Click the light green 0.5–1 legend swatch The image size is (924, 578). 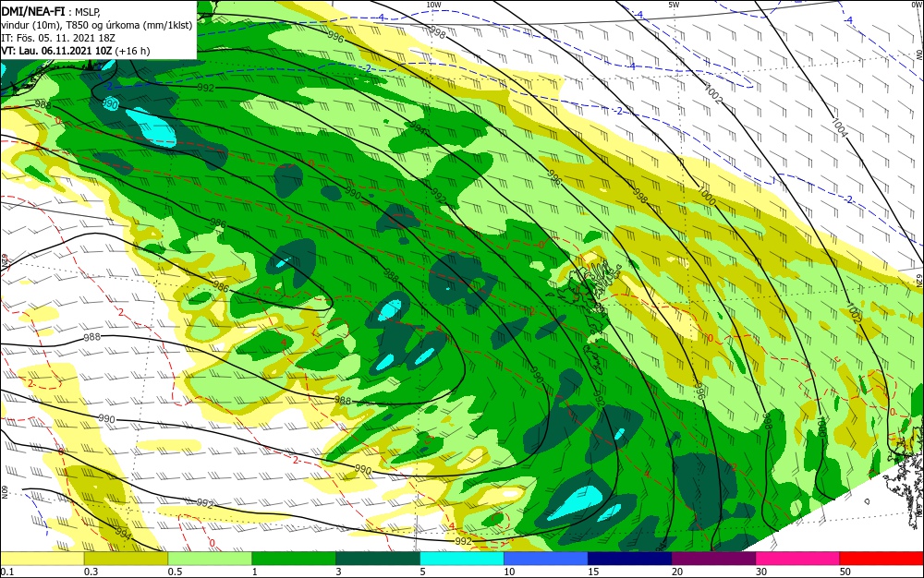pyautogui.click(x=210, y=559)
